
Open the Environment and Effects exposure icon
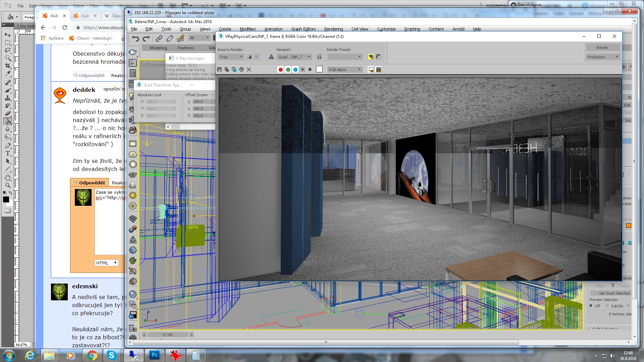click(378, 57)
